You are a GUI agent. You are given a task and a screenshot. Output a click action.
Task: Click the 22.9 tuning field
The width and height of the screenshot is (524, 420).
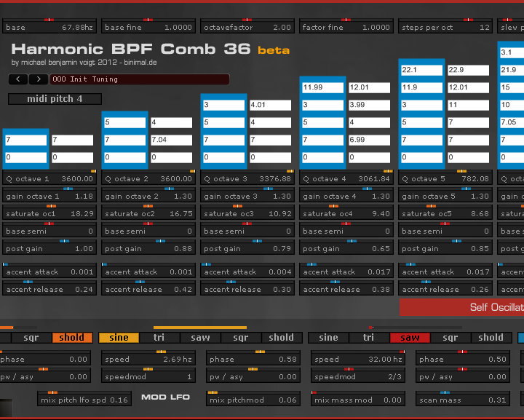coord(468,70)
